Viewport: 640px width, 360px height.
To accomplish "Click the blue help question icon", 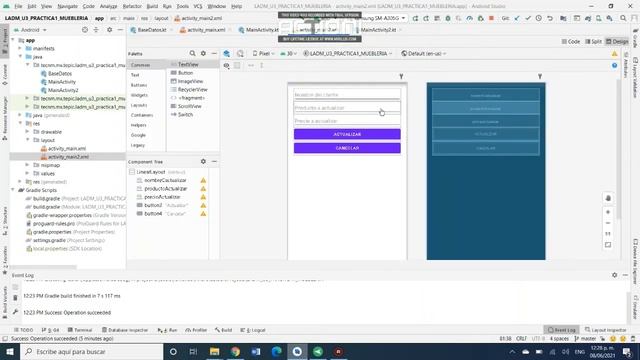I will [x=614, y=65].
